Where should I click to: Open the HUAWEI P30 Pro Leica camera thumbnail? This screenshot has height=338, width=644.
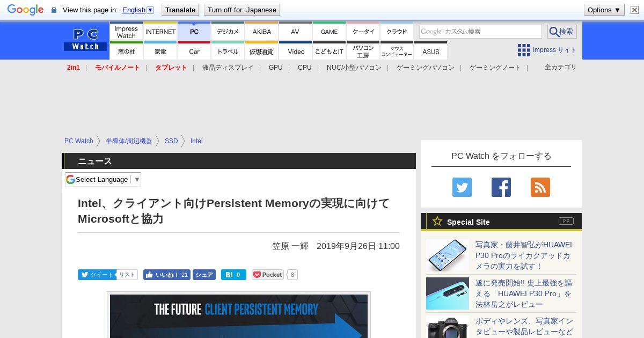click(448, 255)
